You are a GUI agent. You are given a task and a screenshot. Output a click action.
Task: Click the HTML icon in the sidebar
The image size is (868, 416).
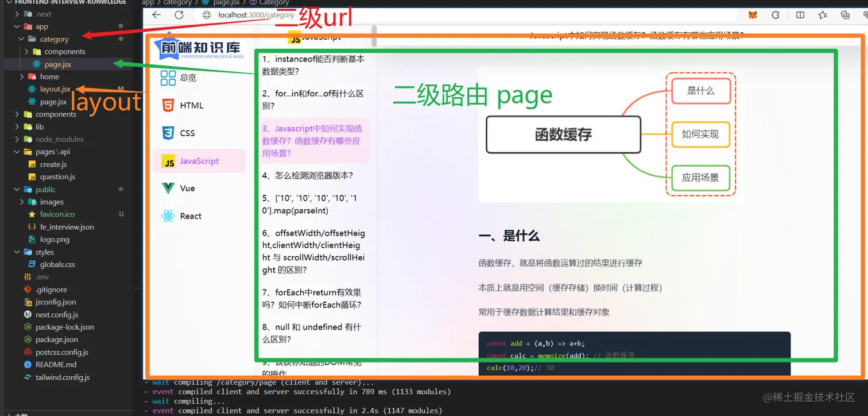pos(169,105)
